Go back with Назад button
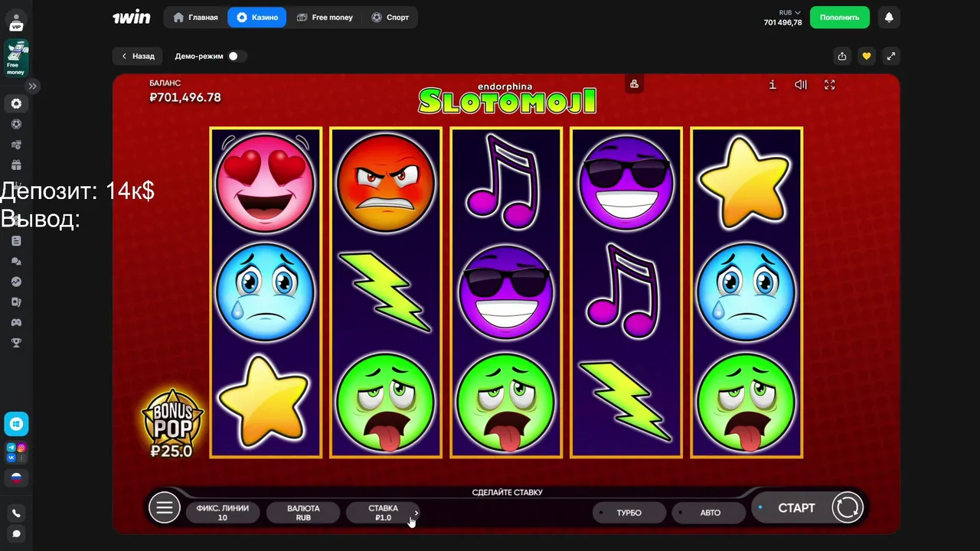The image size is (980, 551). (x=138, y=56)
